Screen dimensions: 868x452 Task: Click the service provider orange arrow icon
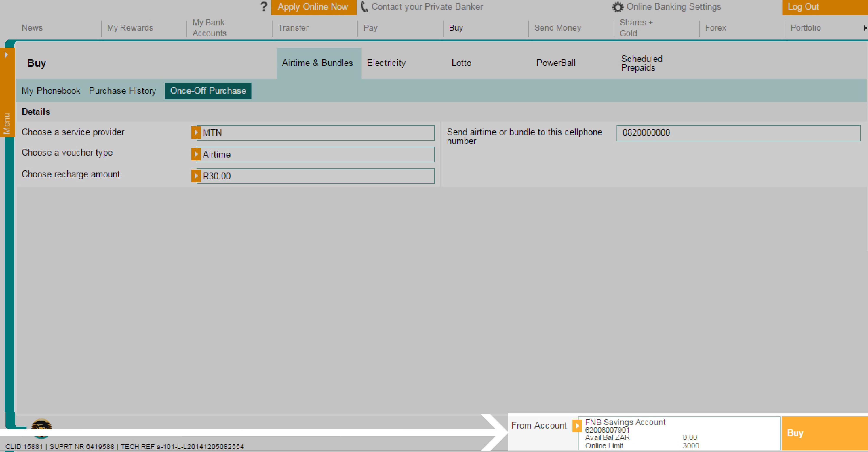click(x=196, y=132)
